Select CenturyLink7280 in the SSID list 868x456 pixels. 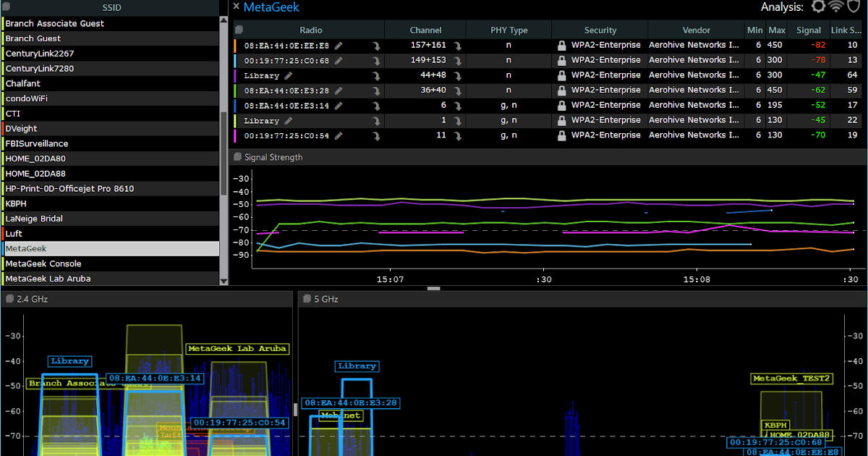110,68
